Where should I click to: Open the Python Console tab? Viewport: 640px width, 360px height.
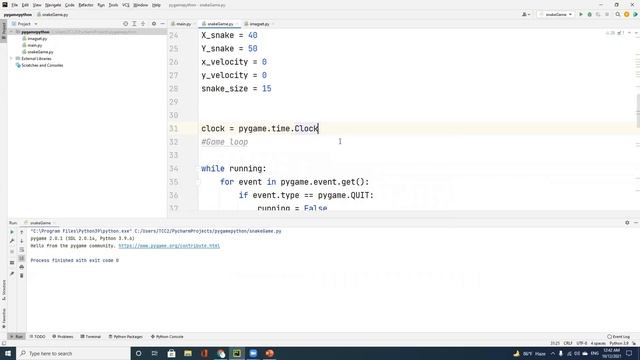click(167, 337)
